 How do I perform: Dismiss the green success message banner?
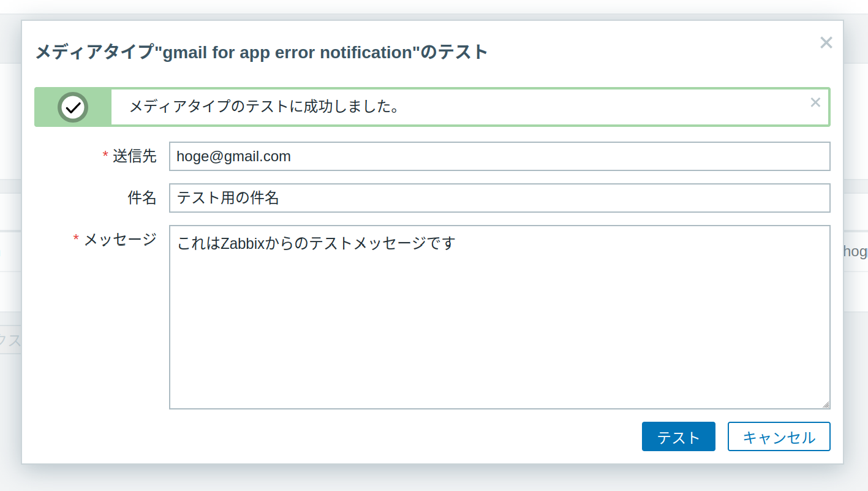815,102
